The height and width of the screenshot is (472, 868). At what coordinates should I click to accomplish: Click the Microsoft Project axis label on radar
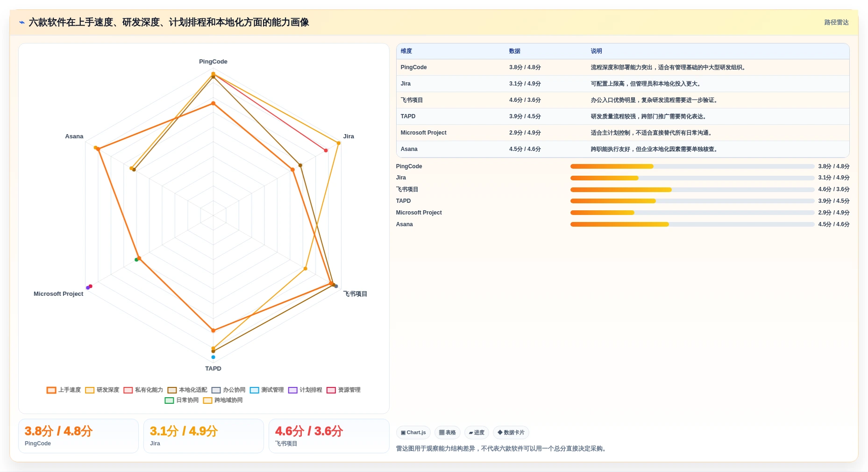58,294
